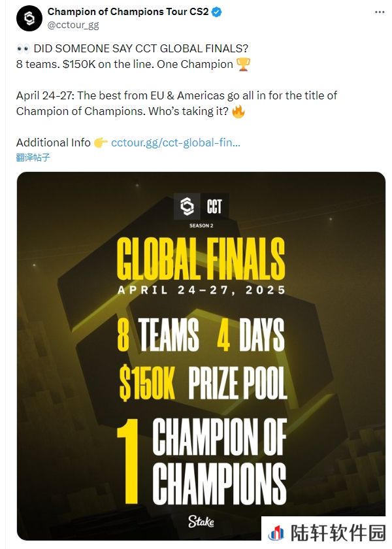Open the Global Finals poster image
Image resolution: width=392 pixels, height=549 pixels.
(201, 356)
